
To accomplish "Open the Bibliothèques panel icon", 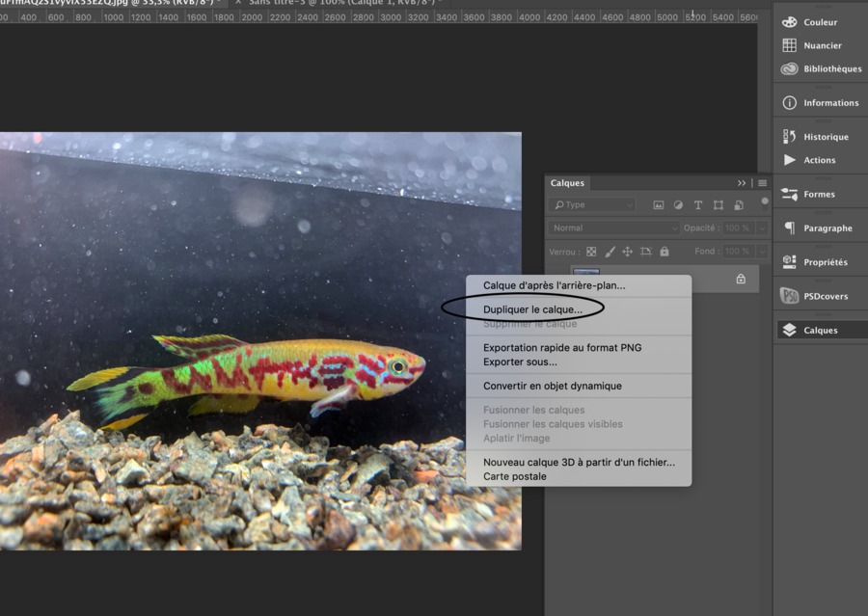I will [x=789, y=68].
